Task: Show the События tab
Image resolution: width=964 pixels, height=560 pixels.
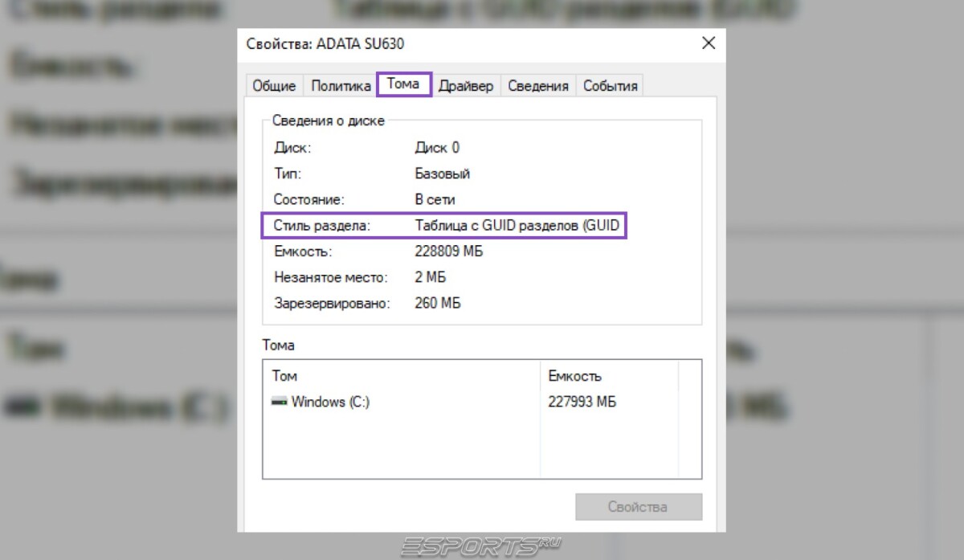Action: click(x=610, y=86)
